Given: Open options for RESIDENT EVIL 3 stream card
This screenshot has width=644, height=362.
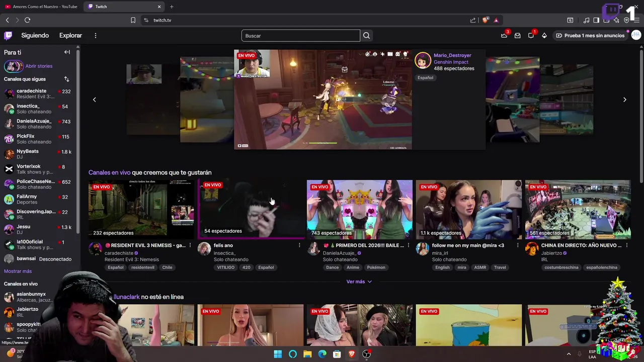Looking at the screenshot, I should click(x=190, y=245).
